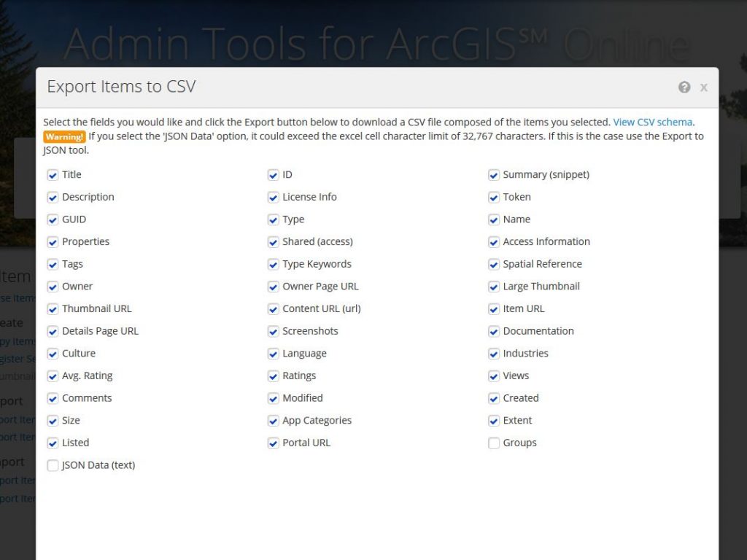This screenshot has width=747, height=560.
Task: Deselect the Industries checkbox
Action: 494,354
